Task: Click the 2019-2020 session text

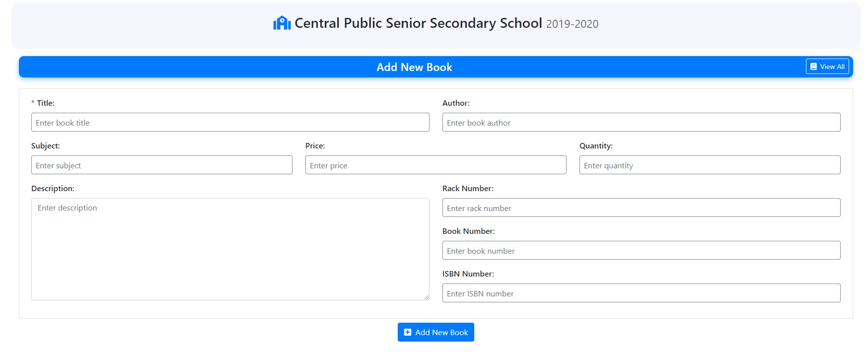Action: [572, 23]
